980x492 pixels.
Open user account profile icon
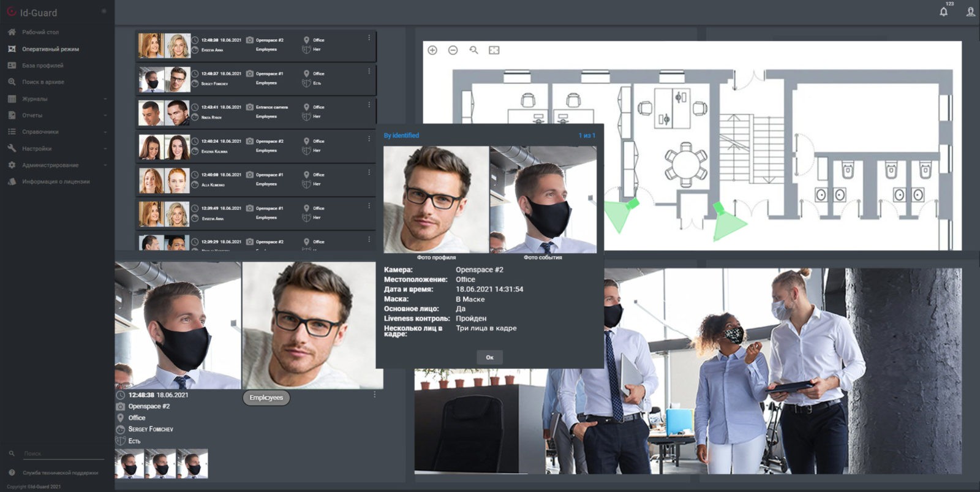[971, 12]
